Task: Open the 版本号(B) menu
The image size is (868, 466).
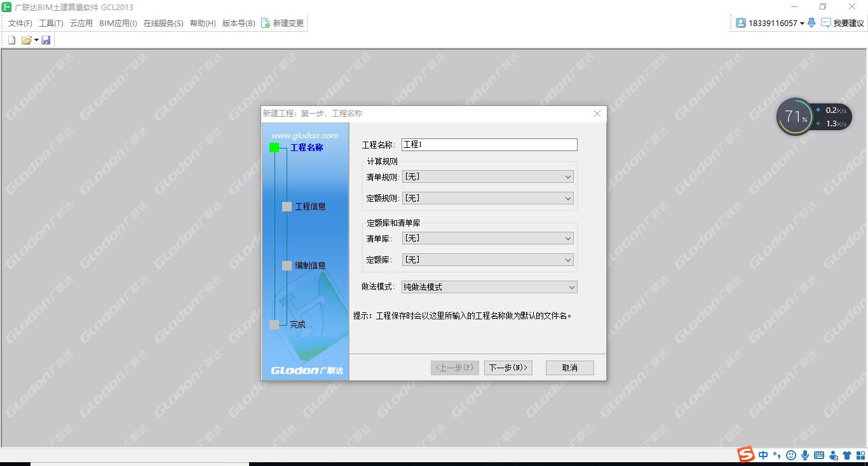Action: tap(239, 23)
